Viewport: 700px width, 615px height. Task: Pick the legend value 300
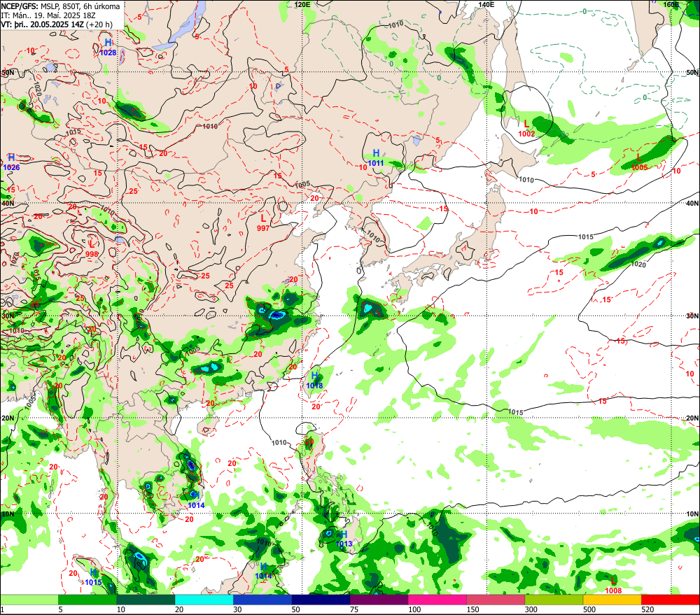531,609
